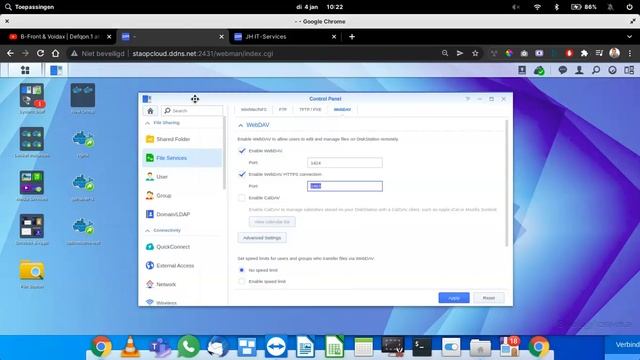
Task: Click the Reset button
Action: (489, 298)
